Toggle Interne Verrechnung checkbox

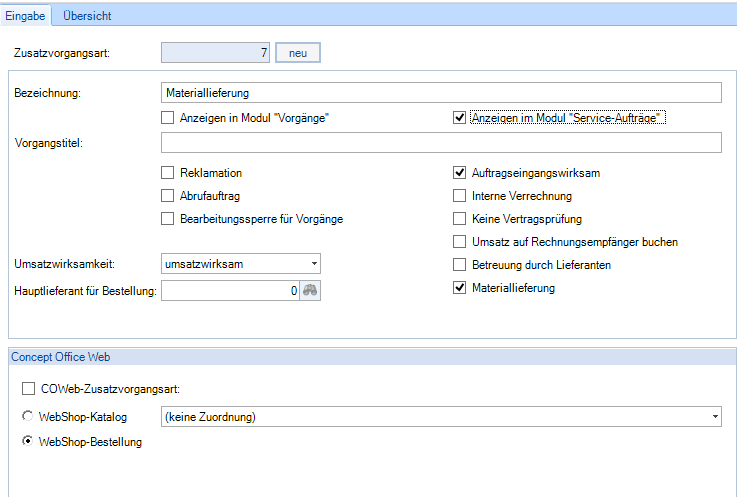pos(460,196)
